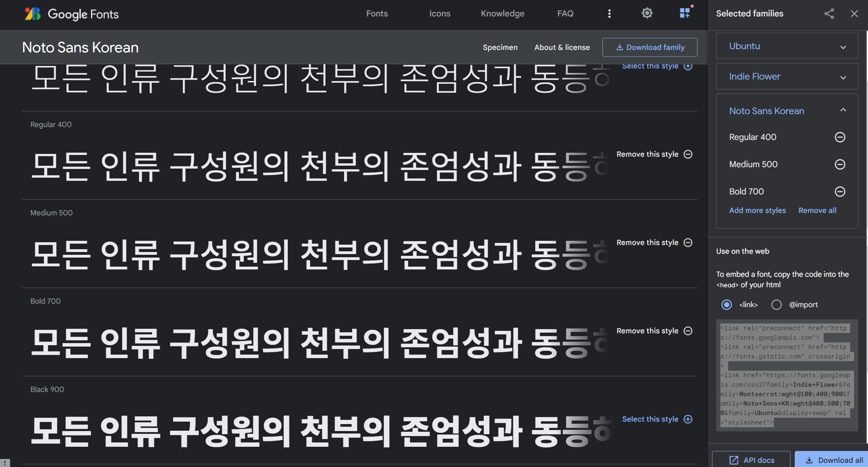The image size is (868, 467).
Task: Click the Ubuntu family name link
Action: (744, 46)
